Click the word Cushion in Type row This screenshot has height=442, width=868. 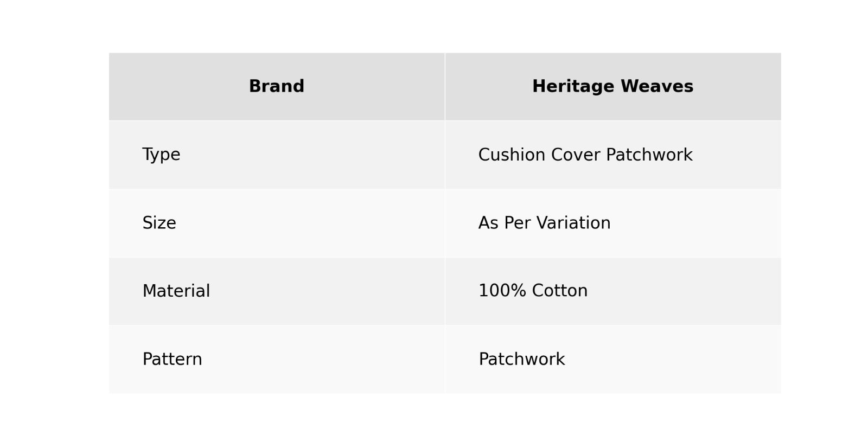pyautogui.click(x=512, y=155)
